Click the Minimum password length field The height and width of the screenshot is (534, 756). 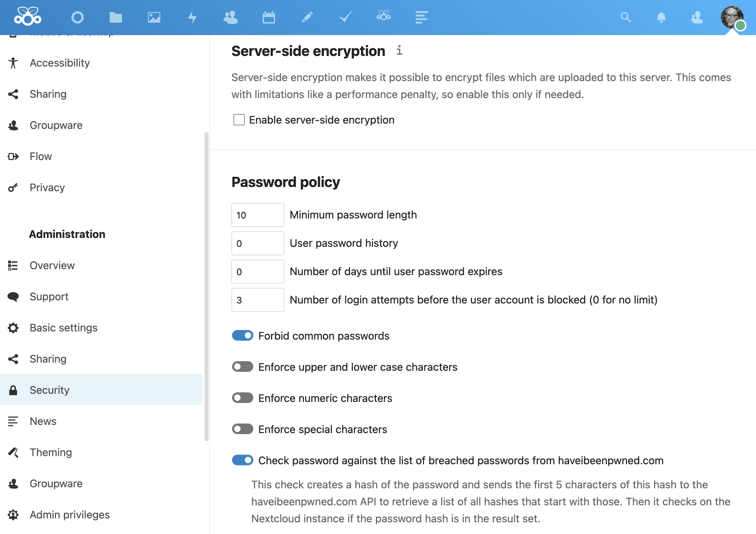(258, 215)
